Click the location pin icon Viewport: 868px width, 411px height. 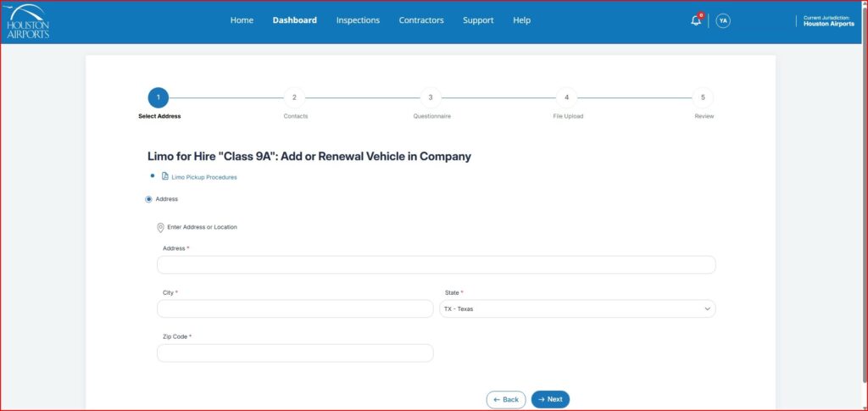[160, 227]
